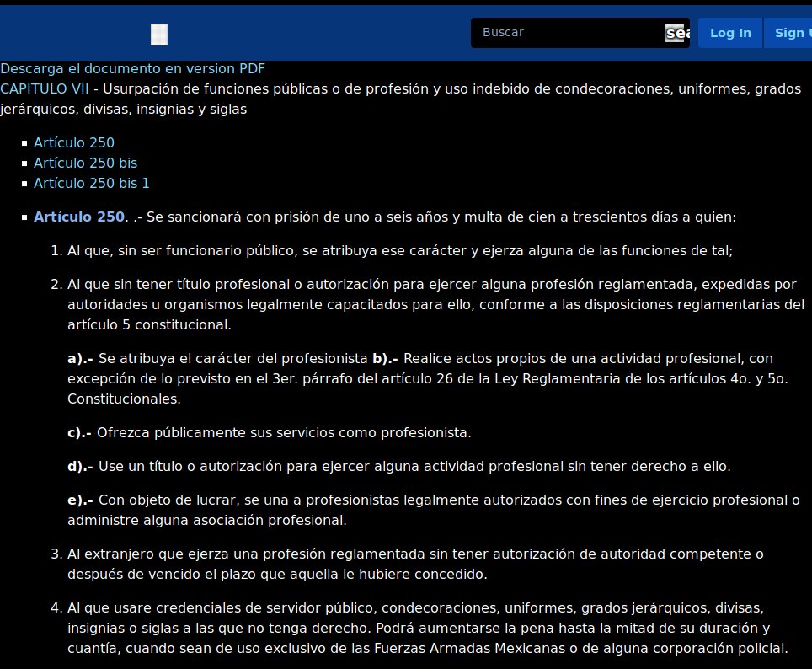The image size is (812, 669).
Task: Open the Log In page
Action: pos(730,33)
